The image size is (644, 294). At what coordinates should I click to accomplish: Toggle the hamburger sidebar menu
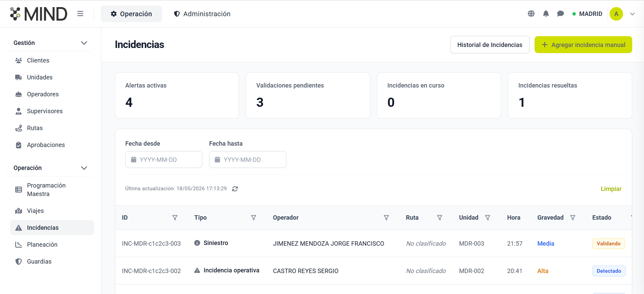[80, 14]
